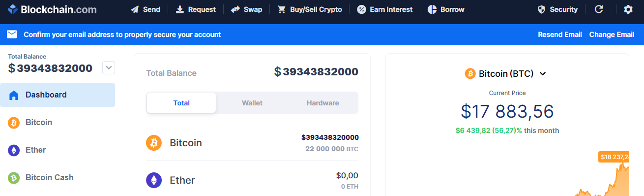
Task: Open settings gear icon
Action: [x=628, y=9]
